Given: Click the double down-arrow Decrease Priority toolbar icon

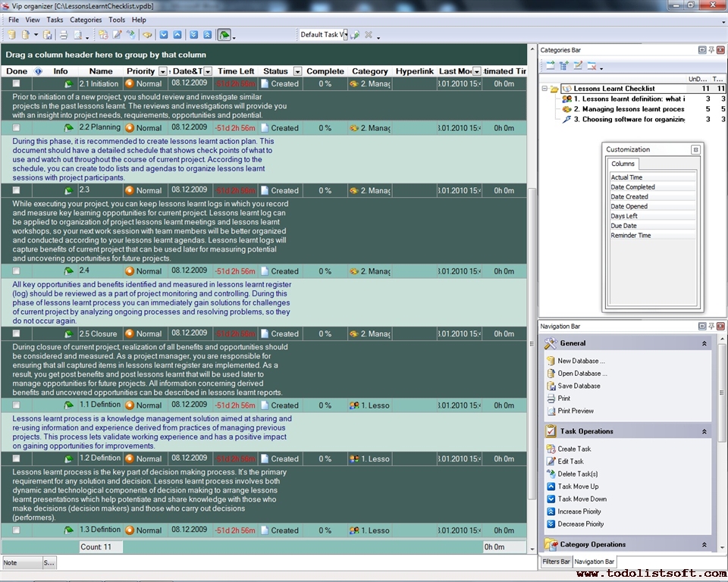Looking at the screenshot, I should coord(193,35).
